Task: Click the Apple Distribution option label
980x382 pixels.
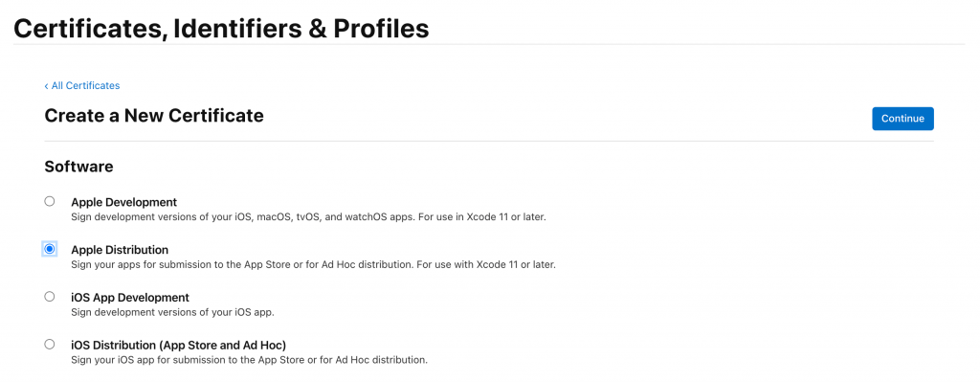Action: (x=120, y=250)
